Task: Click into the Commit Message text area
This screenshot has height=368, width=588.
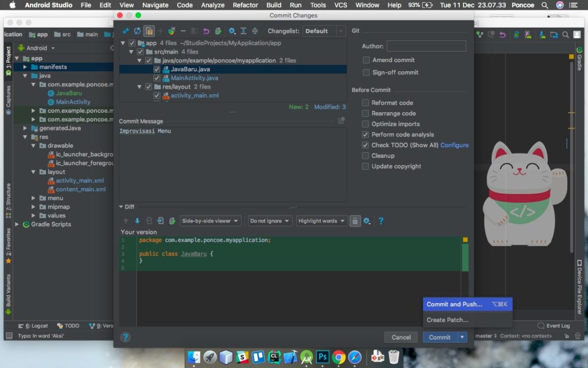Action: (x=233, y=164)
